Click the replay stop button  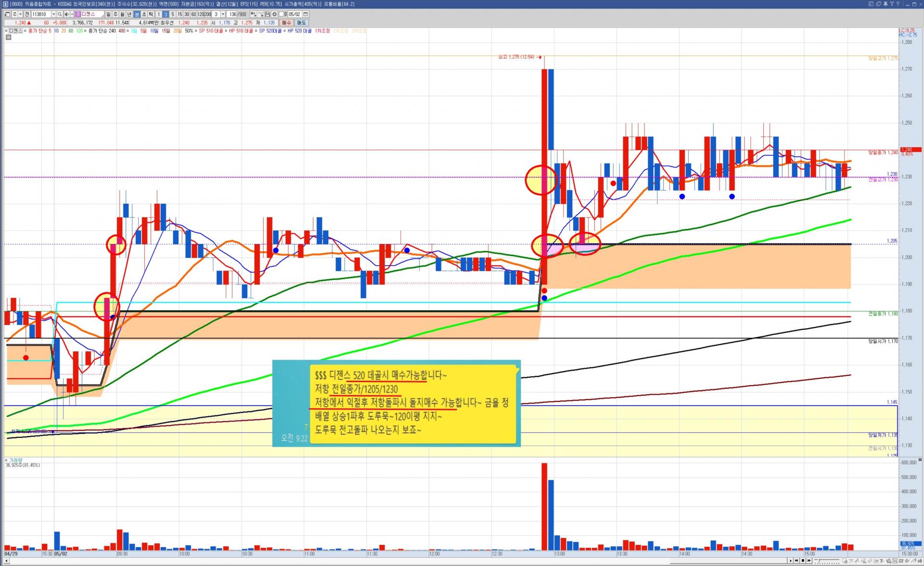pos(803,561)
